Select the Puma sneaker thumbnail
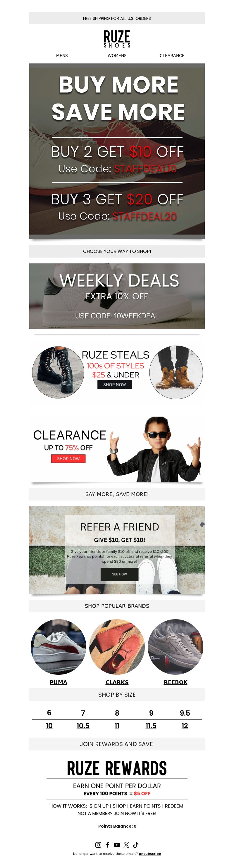234x868 pixels. click(x=58, y=647)
